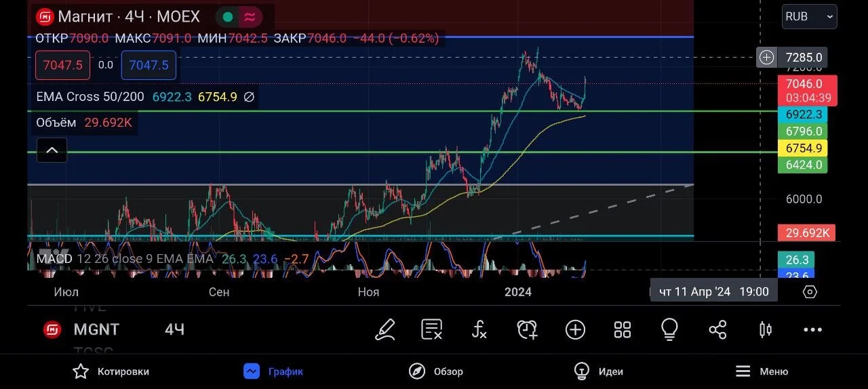Collapse the indicator legend with chevron button
868x389 pixels.
tap(52, 150)
